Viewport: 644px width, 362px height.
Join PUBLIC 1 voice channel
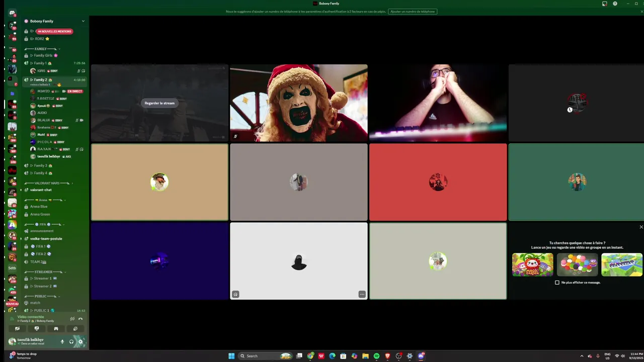(54, 310)
